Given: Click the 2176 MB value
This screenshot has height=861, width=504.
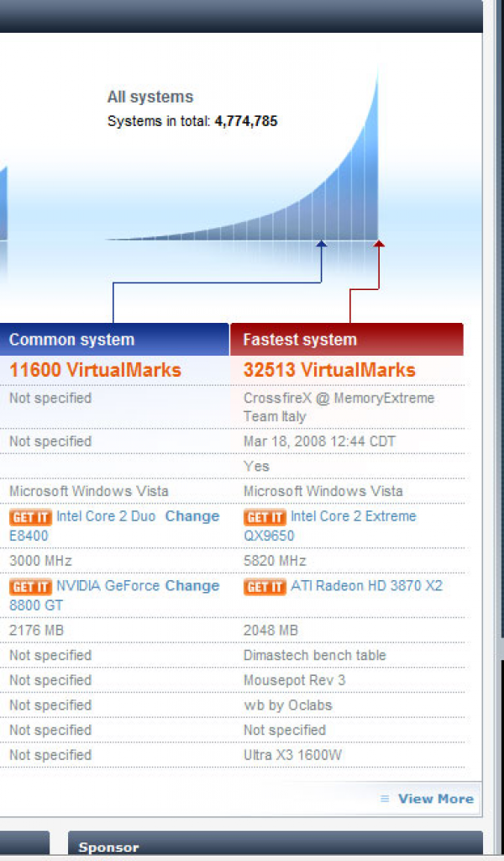Looking at the screenshot, I should click(x=36, y=631).
